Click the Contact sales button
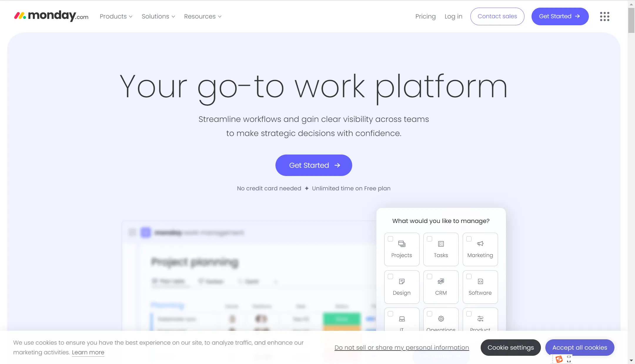The height and width of the screenshot is (364, 635). click(x=497, y=16)
